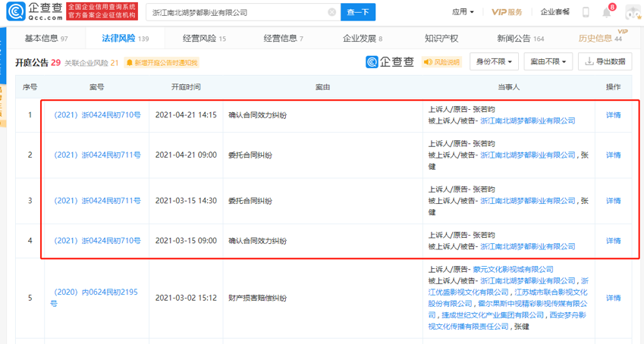Open the 案由不限 filter dropdown
This screenshot has height=344, width=644.
549,62
